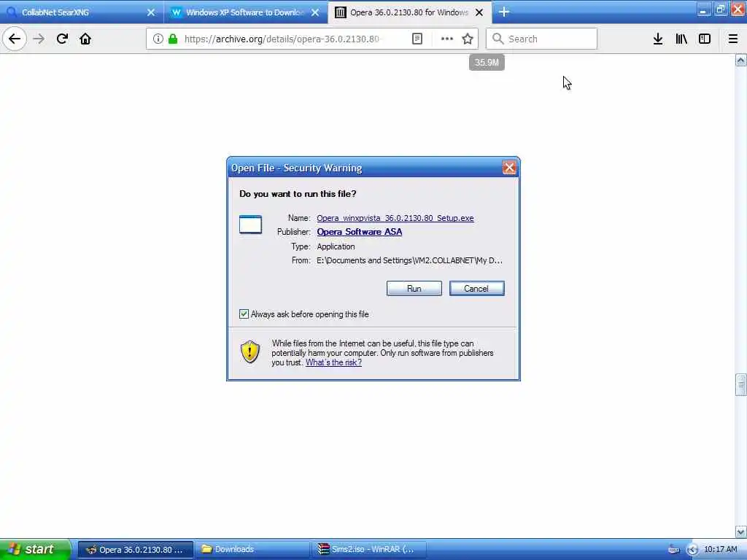Reload the current page
This screenshot has width=747, height=560.
(x=62, y=39)
